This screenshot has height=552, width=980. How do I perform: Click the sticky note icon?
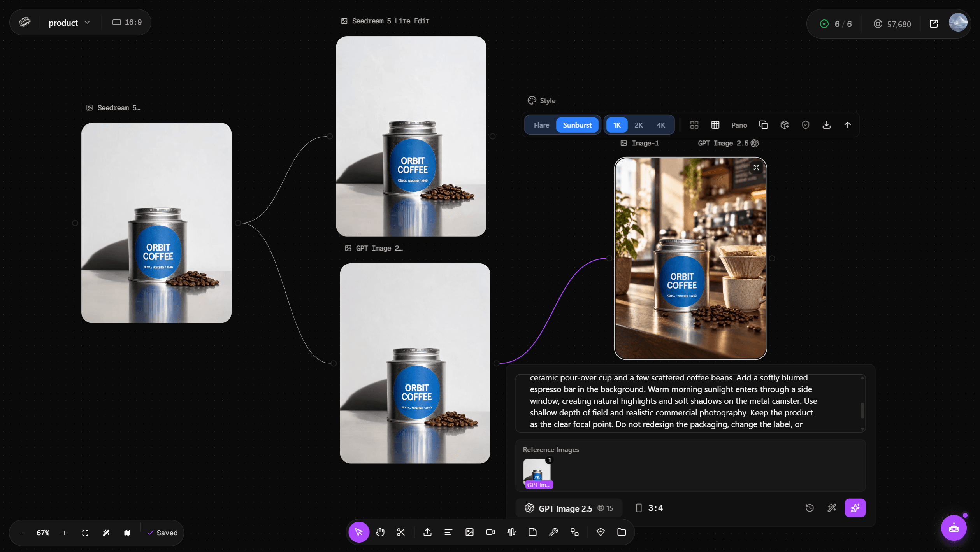(x=532, y=532)
